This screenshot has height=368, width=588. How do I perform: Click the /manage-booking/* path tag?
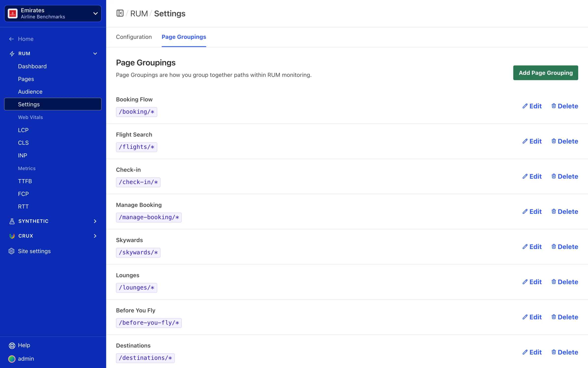tap(149, 217)
